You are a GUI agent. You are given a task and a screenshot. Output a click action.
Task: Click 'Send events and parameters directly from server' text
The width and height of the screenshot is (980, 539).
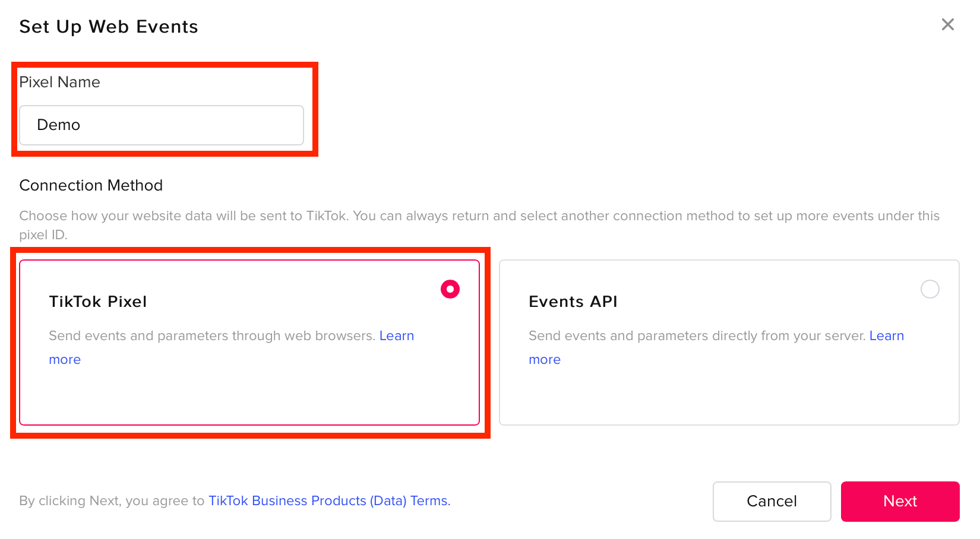tap(696, 336)
